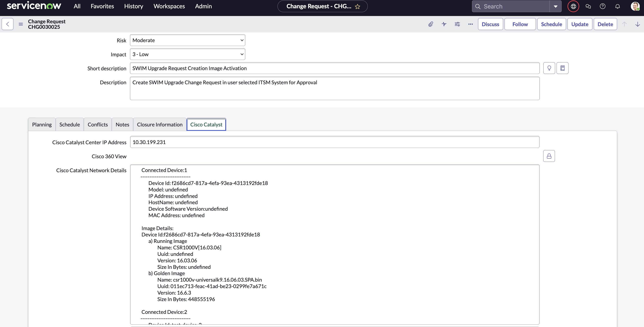Open the personalize form icon
Image resolution: width=644 pixels, height=327 pixels.
point(457,24)
